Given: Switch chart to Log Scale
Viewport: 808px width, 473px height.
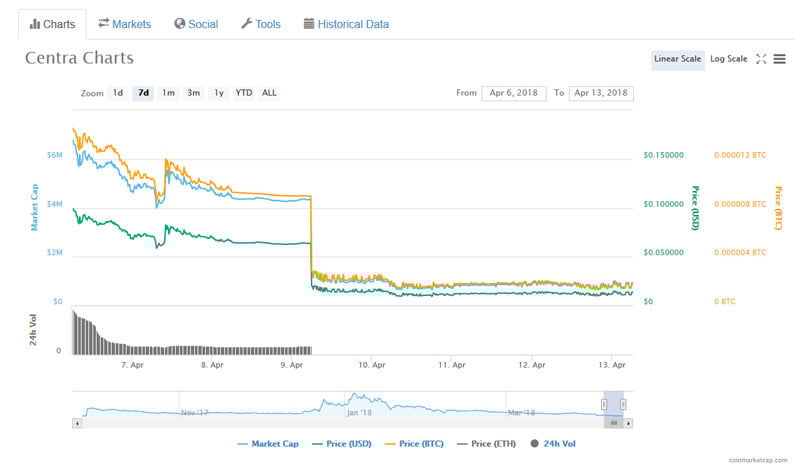Looking at the screenshot, I should click(x=729, y=59).
